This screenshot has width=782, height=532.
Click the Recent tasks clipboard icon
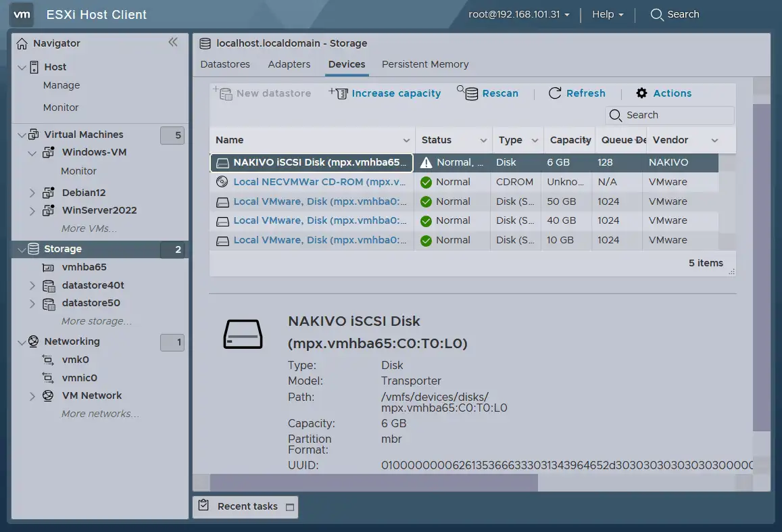point(203,505)
